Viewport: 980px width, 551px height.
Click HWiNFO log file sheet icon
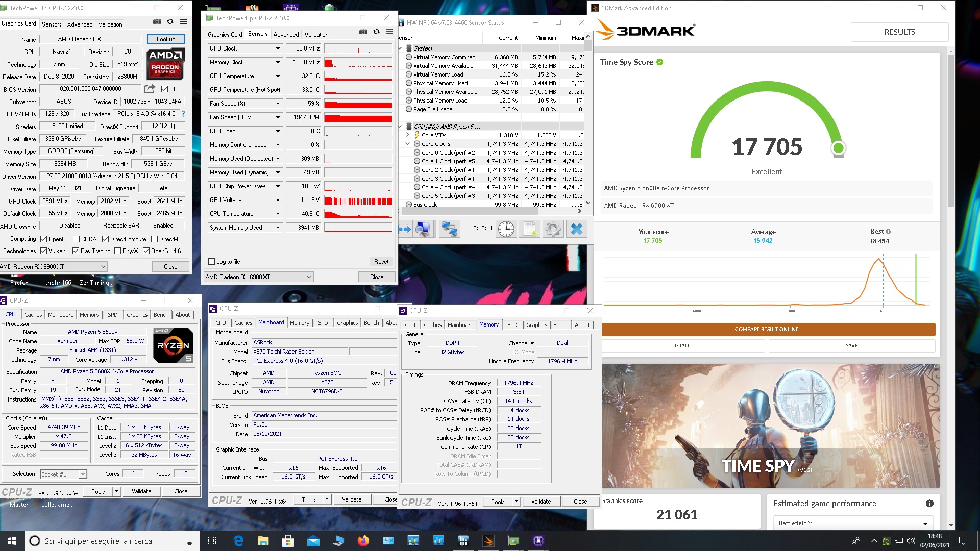[530, 229]
